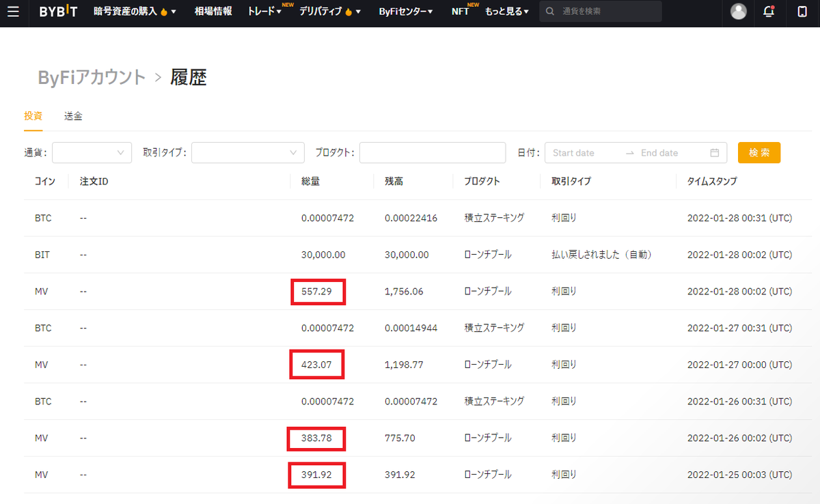Image resolution: width=820 pixels, height=504 pixels.
Task: Open the 通貨 filter dropdown
Action: coord(92,153)
